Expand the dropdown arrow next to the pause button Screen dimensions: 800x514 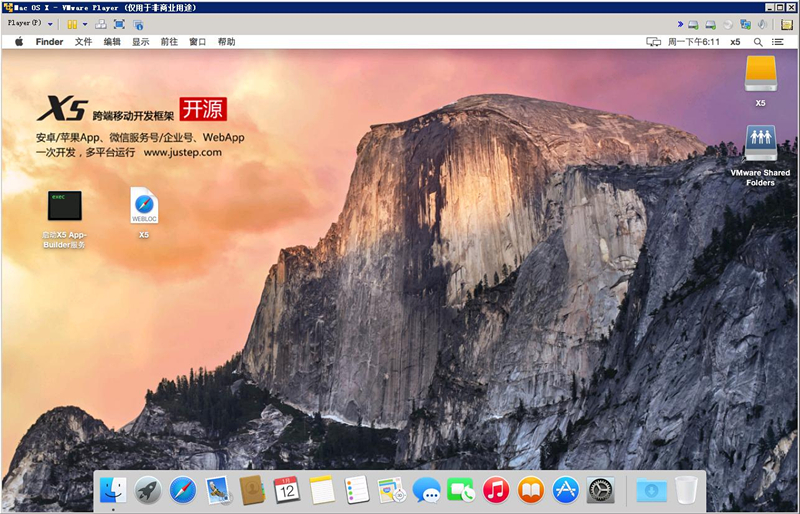(x=85, y=24)
